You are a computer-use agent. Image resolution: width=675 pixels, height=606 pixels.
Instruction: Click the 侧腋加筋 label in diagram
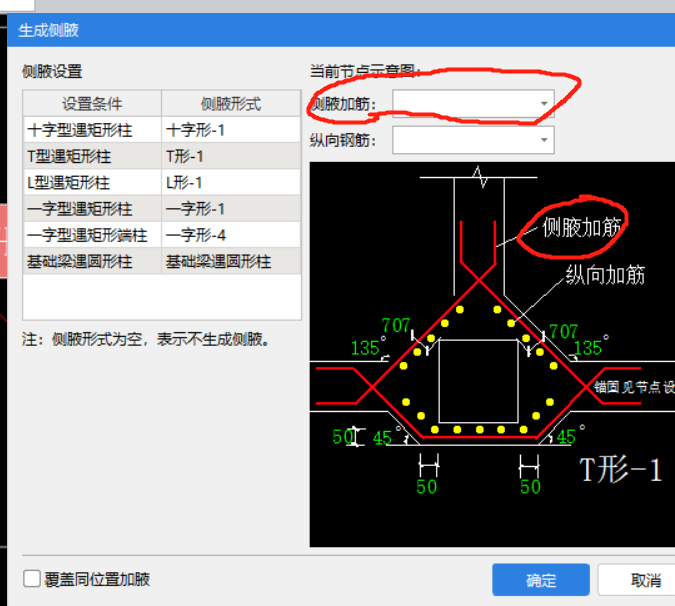[x=581, y=227]
